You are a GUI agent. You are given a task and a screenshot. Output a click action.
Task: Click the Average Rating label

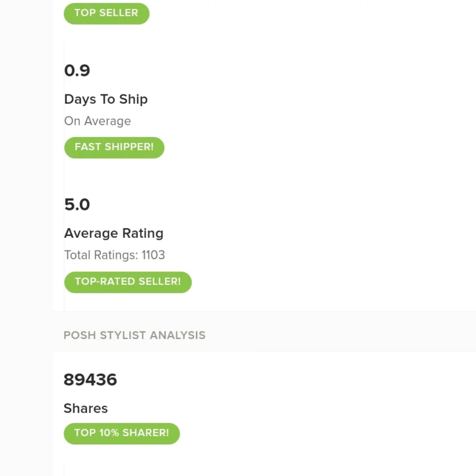pos(114,233)
